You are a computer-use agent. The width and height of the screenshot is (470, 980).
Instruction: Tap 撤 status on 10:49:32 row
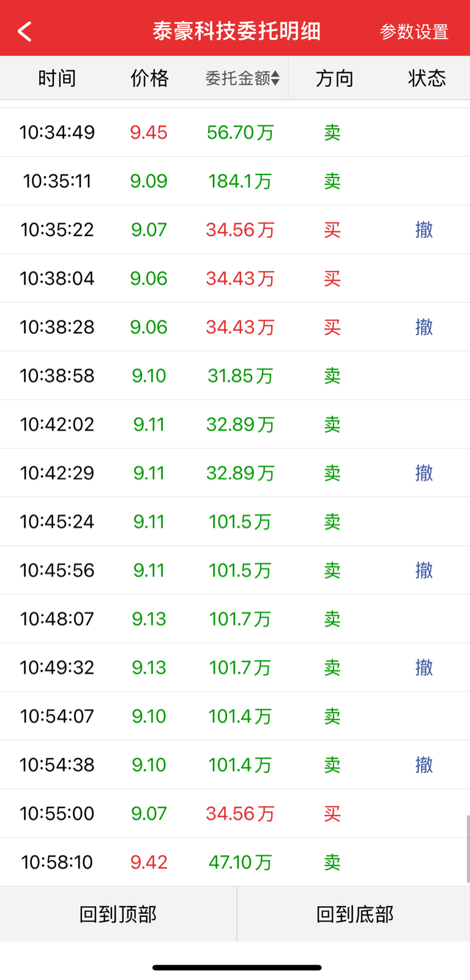pyautogui.click(x=424, y=667)
